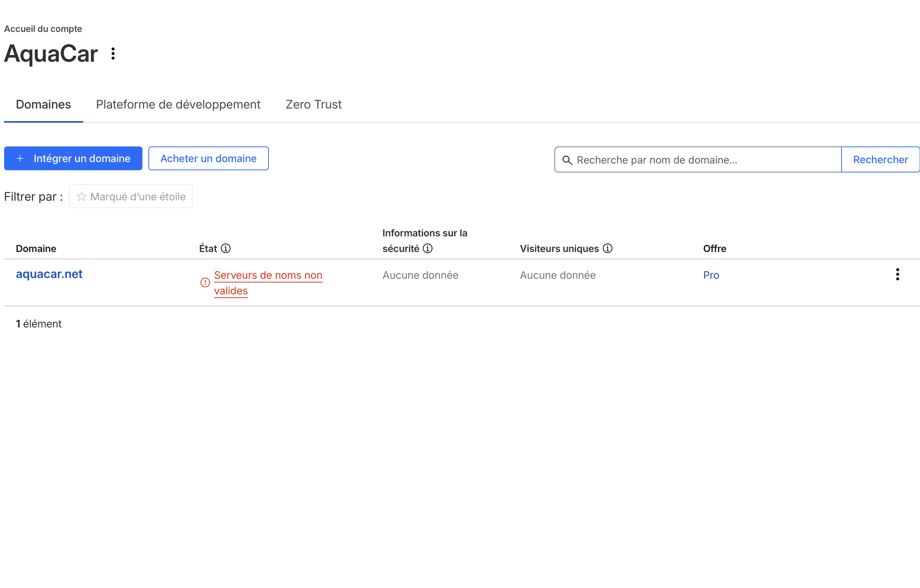This screenshot has width=920, height=588.
Task: Open the aquacar.net row actions menu
Action: click(x=897, y=274)
